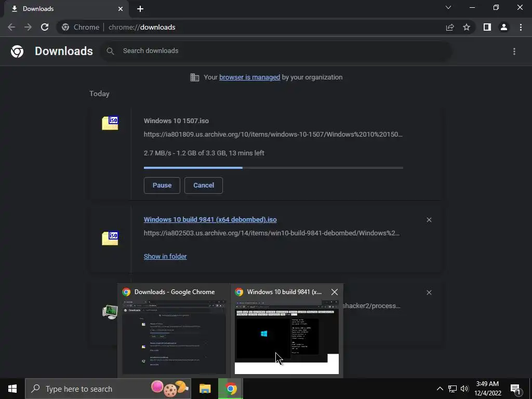The height and width of the screenshot is (399, 532).
Task: Open the Windows Start menu
Action: click(12, 389)
